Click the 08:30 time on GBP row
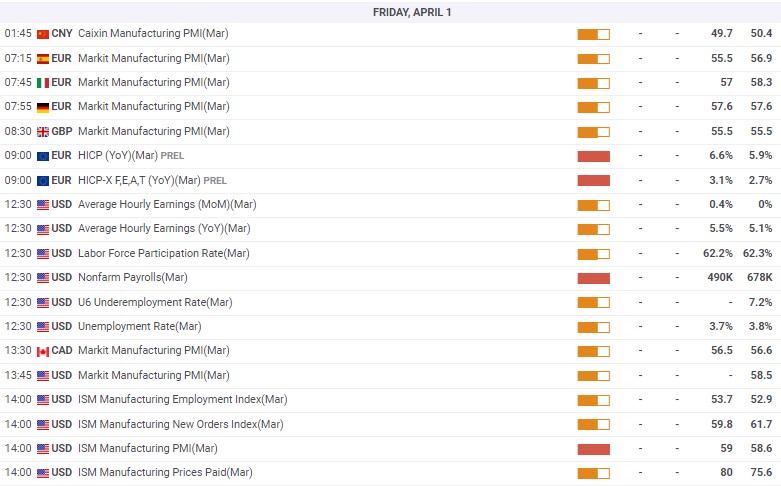 pos(18,131)
